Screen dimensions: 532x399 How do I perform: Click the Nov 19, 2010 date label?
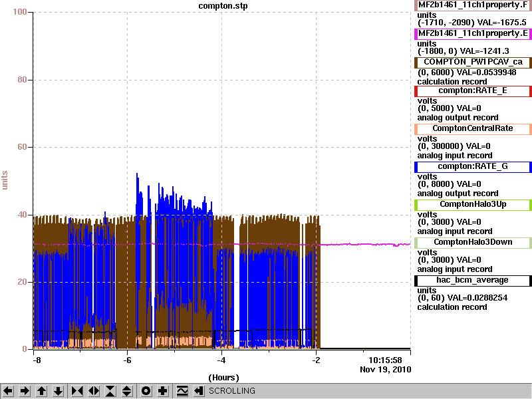coord(386,370)
